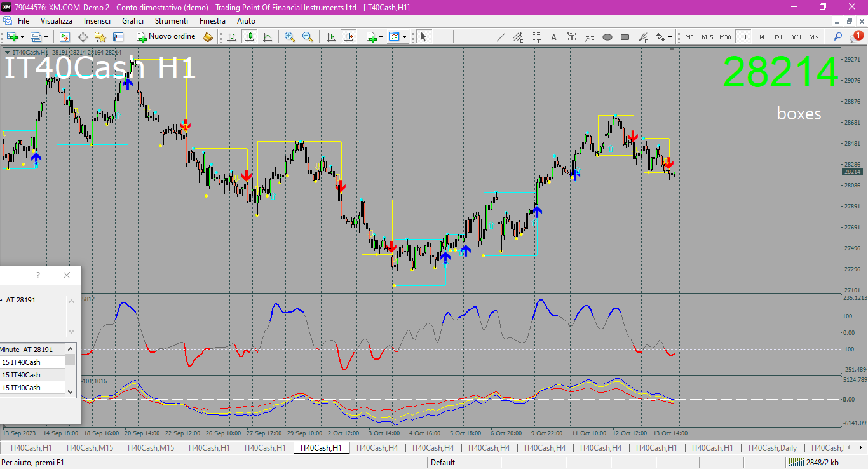This screenshot has width=868, height=469.
Task: Click the 28214 price label on axis
Action: point(852,172)
